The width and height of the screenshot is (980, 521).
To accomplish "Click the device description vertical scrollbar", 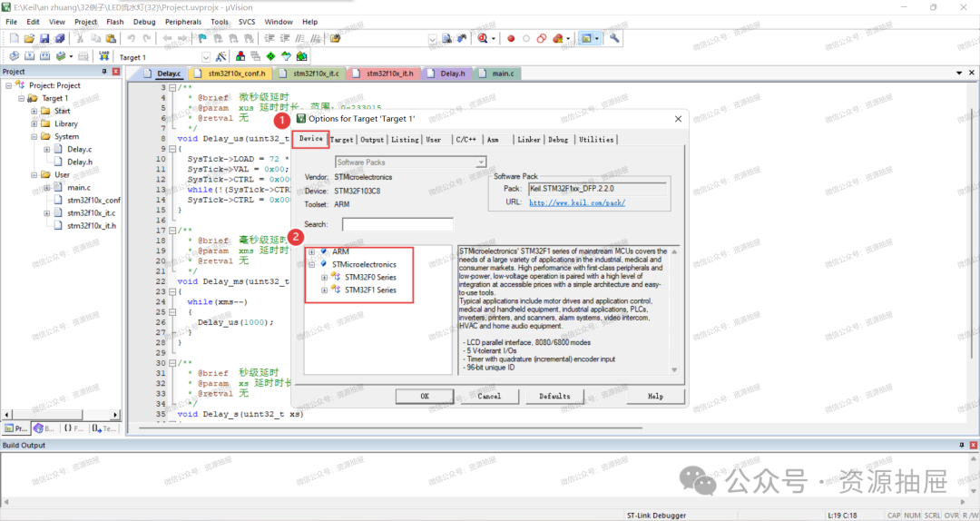I will (x=674, y=310).
